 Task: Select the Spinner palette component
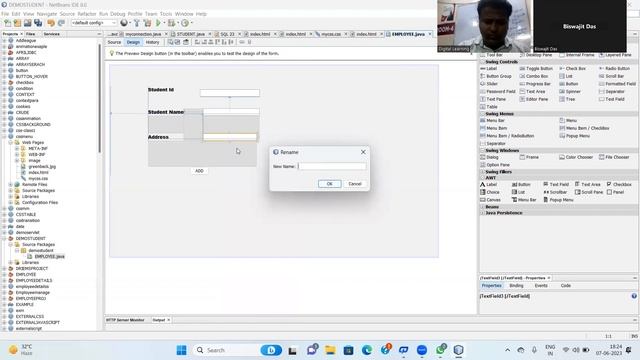click(570, 91)
